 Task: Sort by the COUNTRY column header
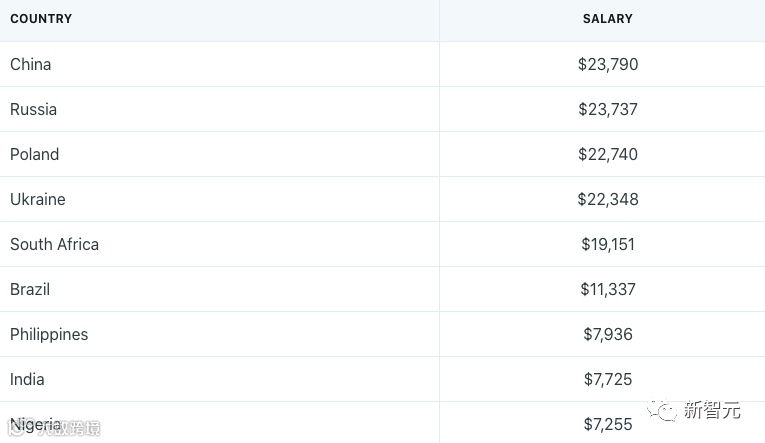pos(41,19)
